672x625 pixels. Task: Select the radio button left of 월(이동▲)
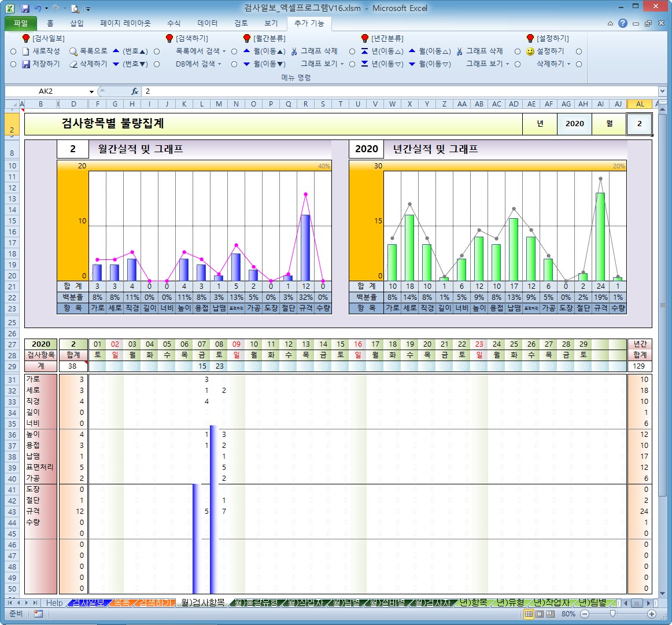pyautogui.click(x=234, y=52)
